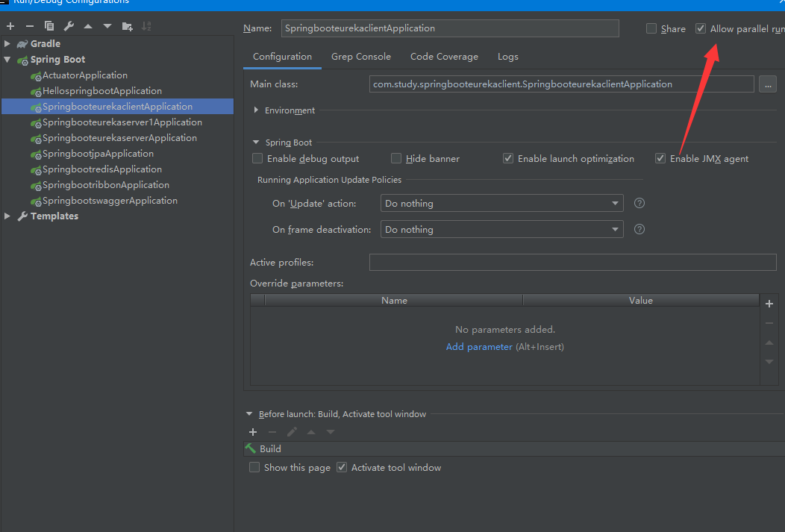Select SpringbootredisApplication configuration
The height and width of the screenshot is (532, 785).
coord(102,169)
